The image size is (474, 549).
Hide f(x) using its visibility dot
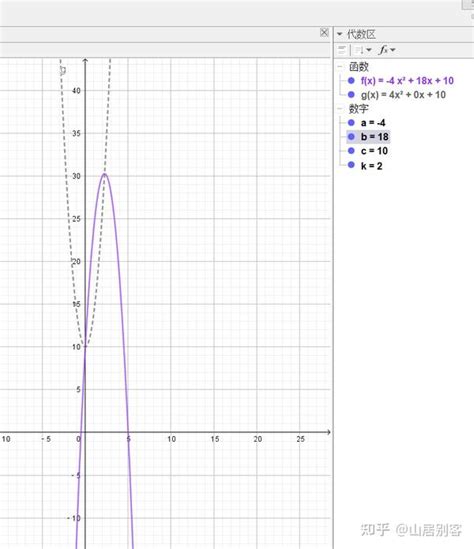pos(351,81)
